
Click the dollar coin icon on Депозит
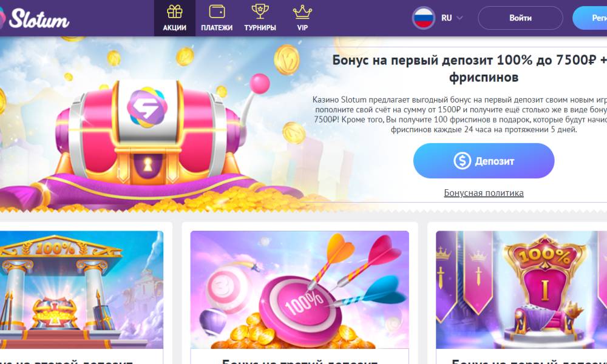[462, 161]
